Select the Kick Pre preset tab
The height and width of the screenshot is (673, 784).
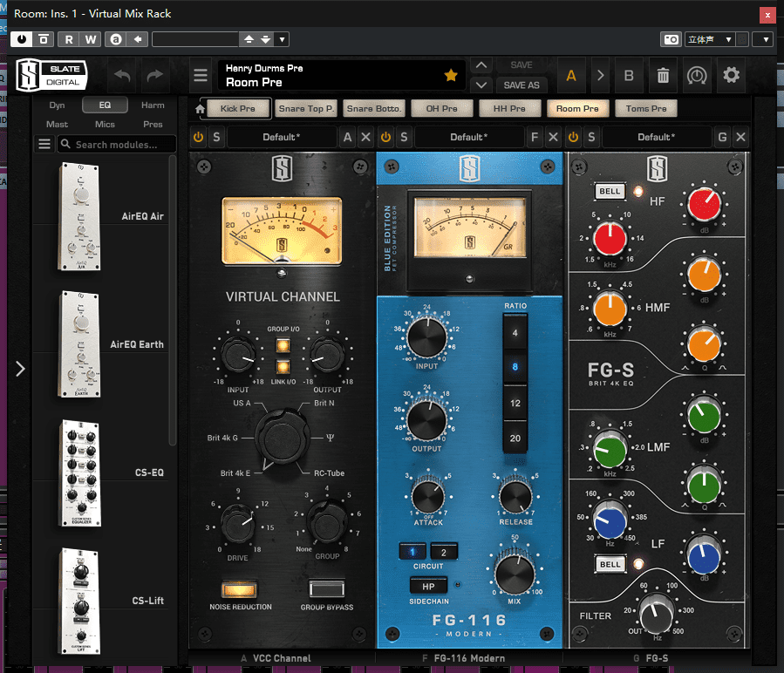[237, 108]
